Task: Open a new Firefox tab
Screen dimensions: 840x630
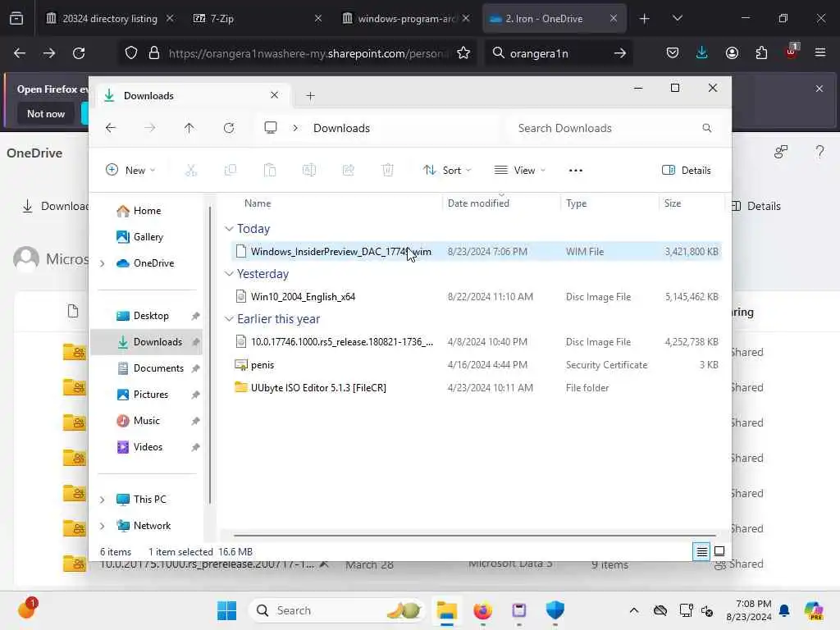Action: click(x=645, y=18)
